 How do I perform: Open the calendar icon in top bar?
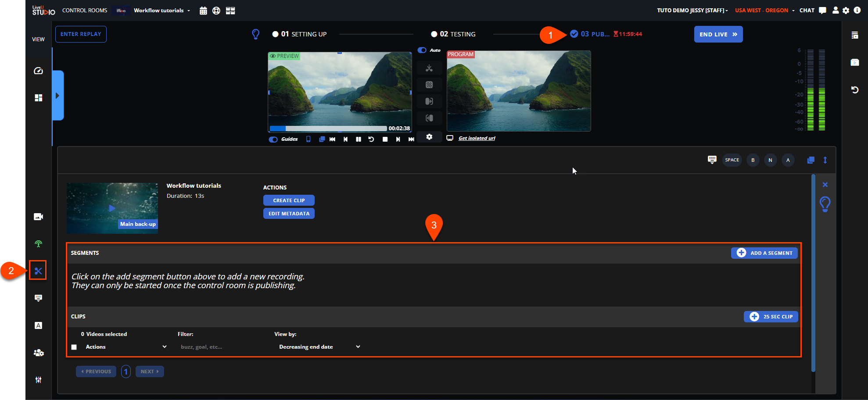pos(203,11)
